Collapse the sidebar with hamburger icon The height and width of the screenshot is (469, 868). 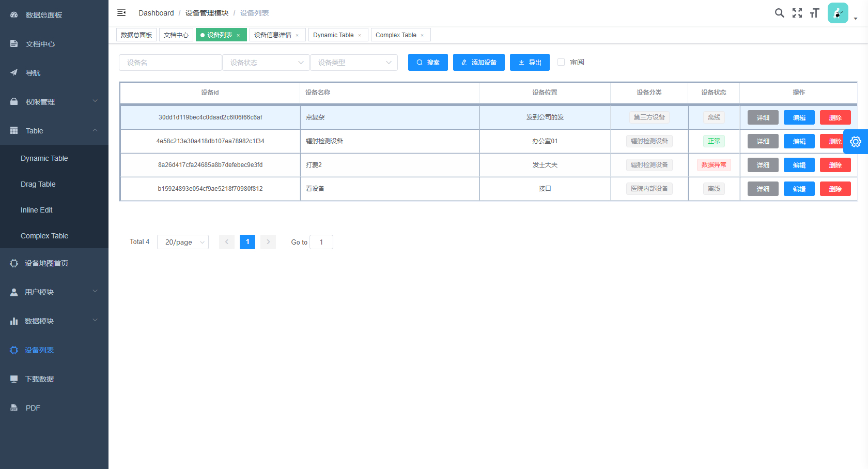click(121, 12)
